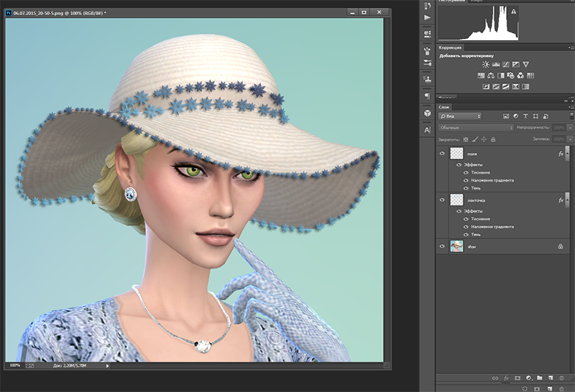The image size is (575, 392).
Task: Open the opacity slider dropdown arrow
Action: pos(570,128)
